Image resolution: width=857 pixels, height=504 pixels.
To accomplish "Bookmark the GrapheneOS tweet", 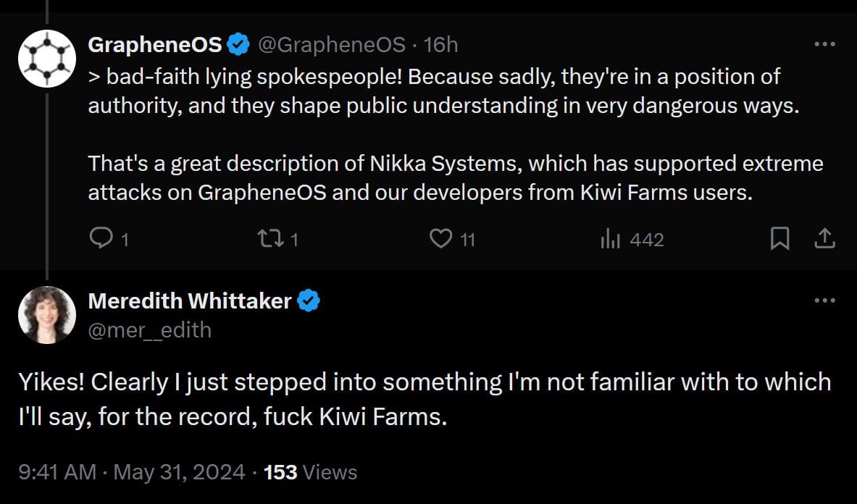I will tap(779, 238).
